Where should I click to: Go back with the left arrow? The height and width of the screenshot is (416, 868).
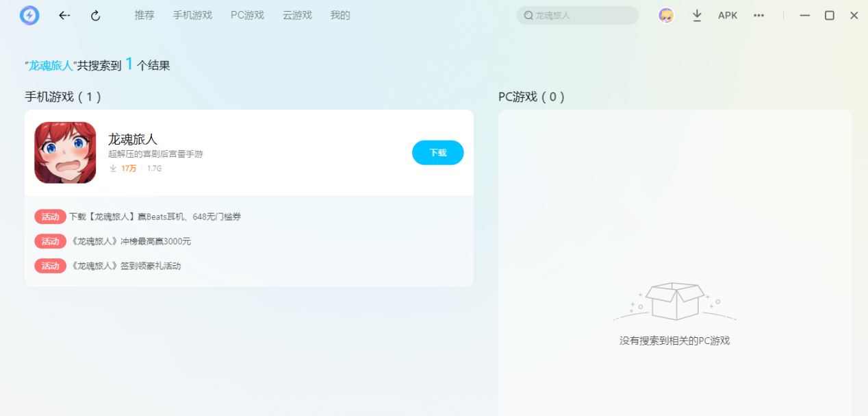(64, 15)
